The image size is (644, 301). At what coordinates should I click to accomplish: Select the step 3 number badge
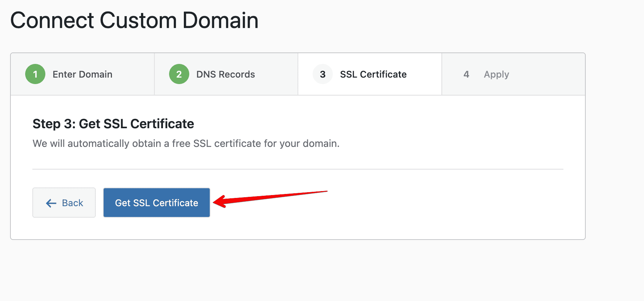coord(323,74)
